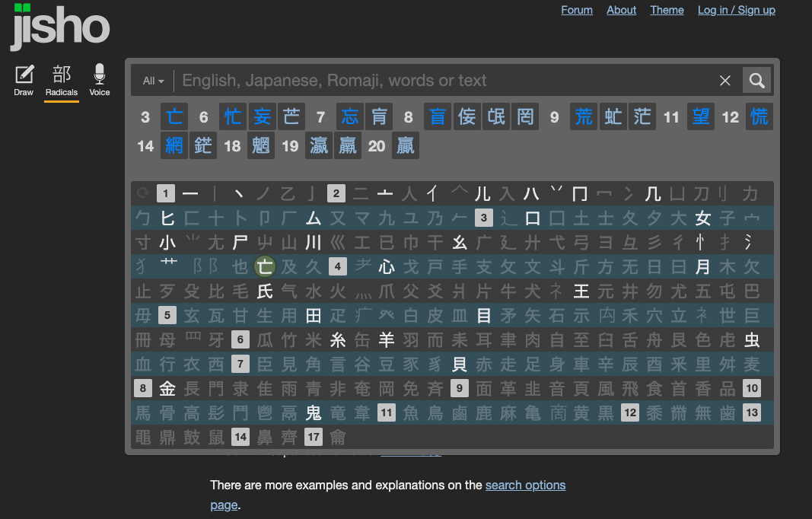
Task: Open the Theme menu
Action: coord(667,10)
